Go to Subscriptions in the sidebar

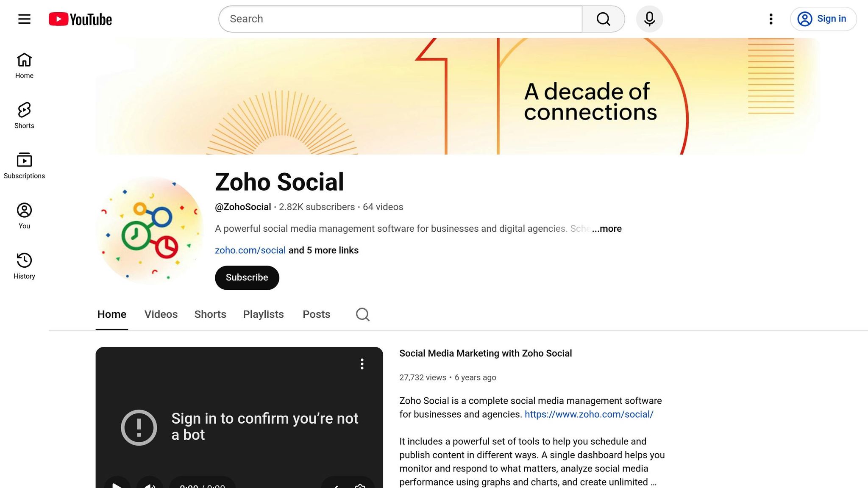coord(24,164)
